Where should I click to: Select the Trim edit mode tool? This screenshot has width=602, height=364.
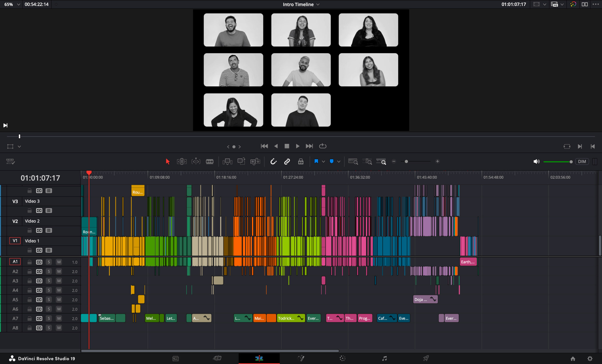click(182, 162)
